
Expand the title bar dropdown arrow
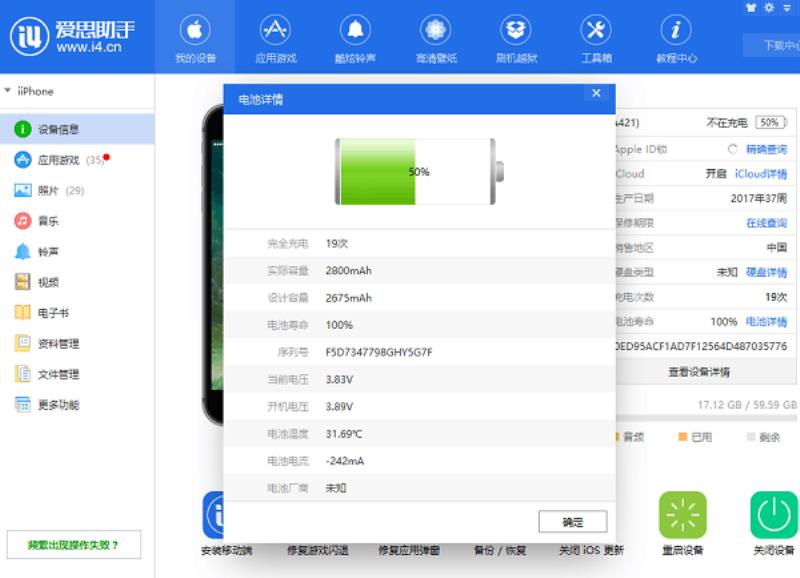[787, 8]
